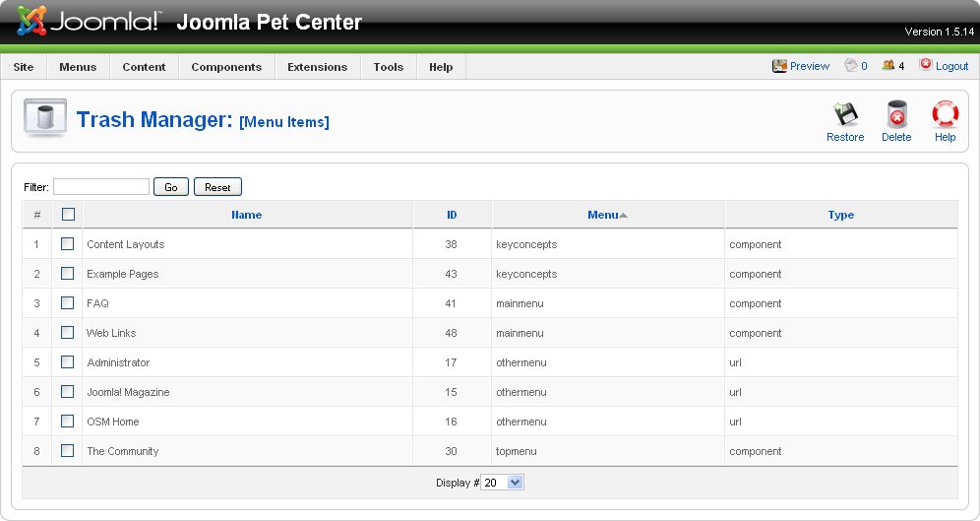Open the Extensions menu
Image resolution: width=980 pixels, height=521 pixels.
coord(318,67)
